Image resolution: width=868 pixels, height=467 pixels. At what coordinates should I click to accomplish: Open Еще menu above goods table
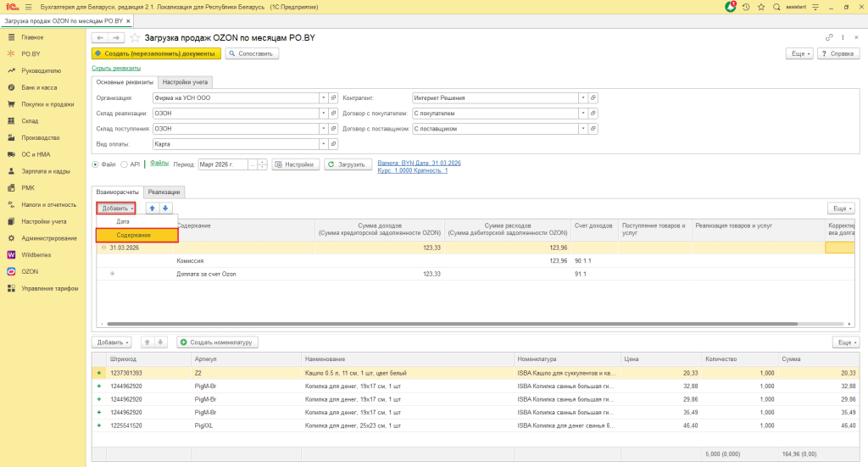coord(846,342)
